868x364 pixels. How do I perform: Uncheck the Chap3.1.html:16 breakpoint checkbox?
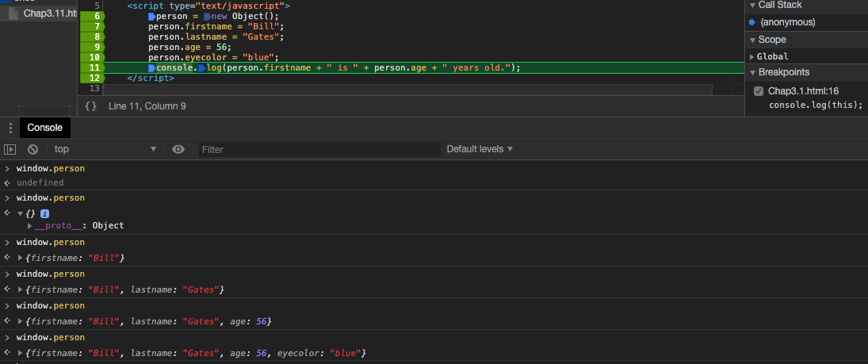pos(759,91)
